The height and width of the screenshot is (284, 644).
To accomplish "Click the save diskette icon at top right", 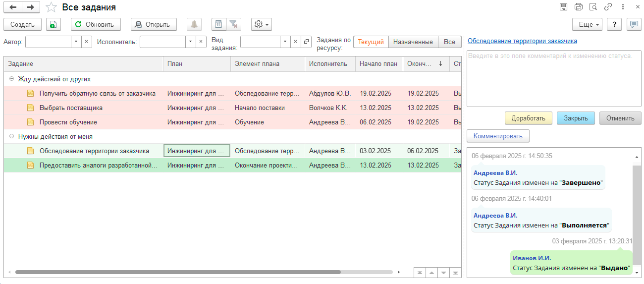I will [x=563, y=7].
